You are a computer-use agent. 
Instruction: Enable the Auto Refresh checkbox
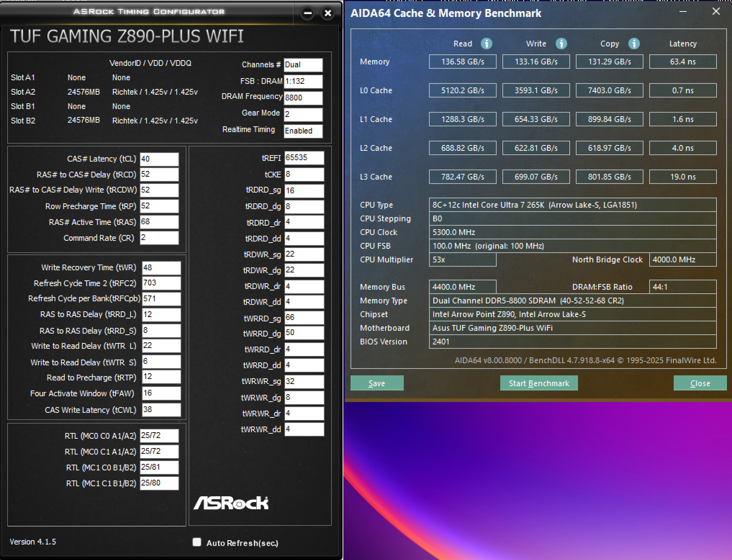[x=197, y=542]
